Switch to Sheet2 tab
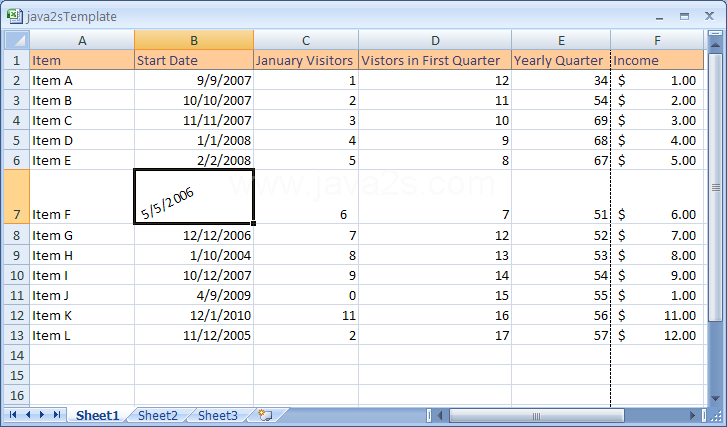Image resolution: width=727 pixels, height=427 pixels. (158, 415)
